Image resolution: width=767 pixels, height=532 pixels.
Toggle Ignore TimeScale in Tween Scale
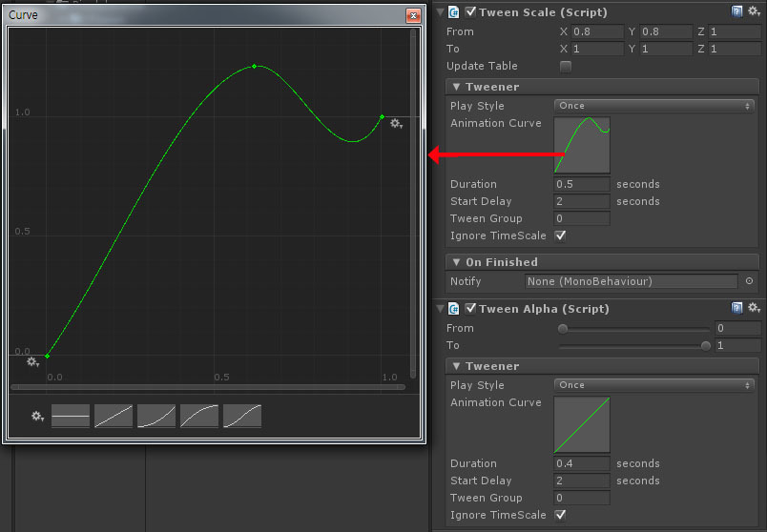point(561,235)
